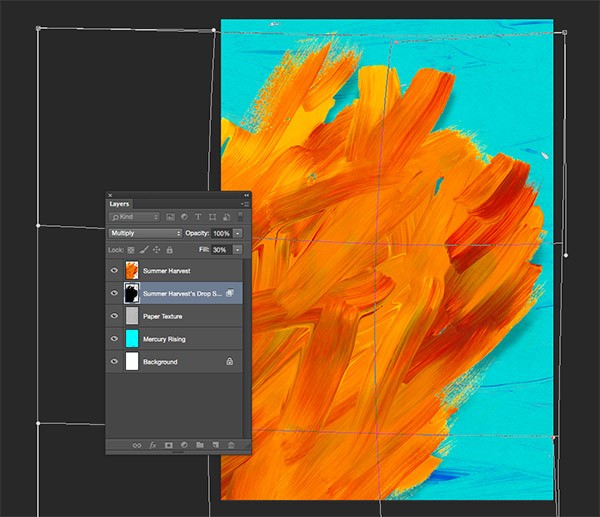Toggle visibility of Paper Texture layer

[x=114, y=316]
